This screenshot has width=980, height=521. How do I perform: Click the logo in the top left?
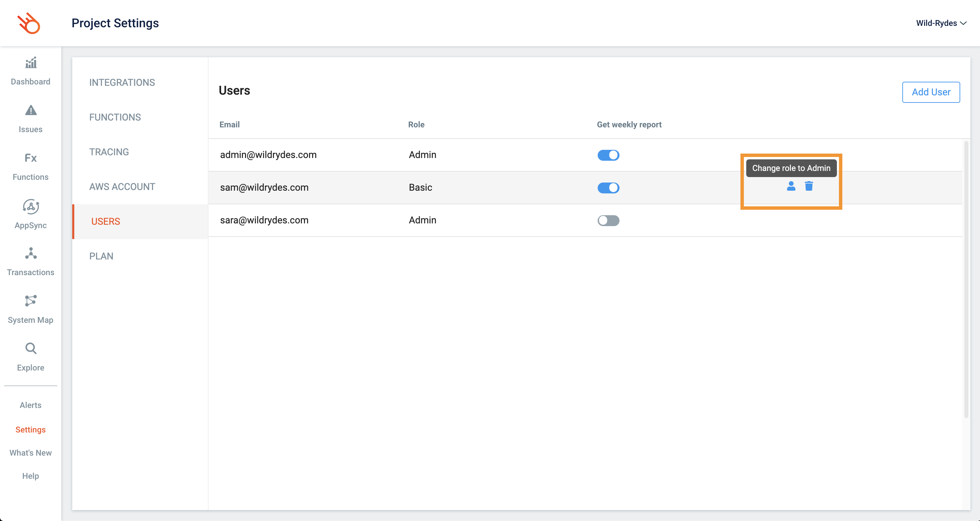(x=29, y=23)
